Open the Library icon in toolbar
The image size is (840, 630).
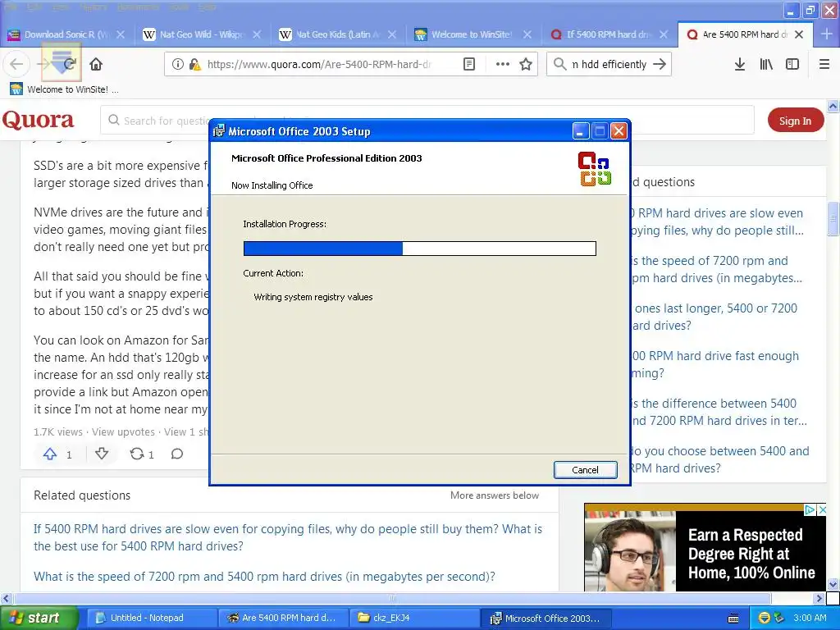(x=766, y=64)
